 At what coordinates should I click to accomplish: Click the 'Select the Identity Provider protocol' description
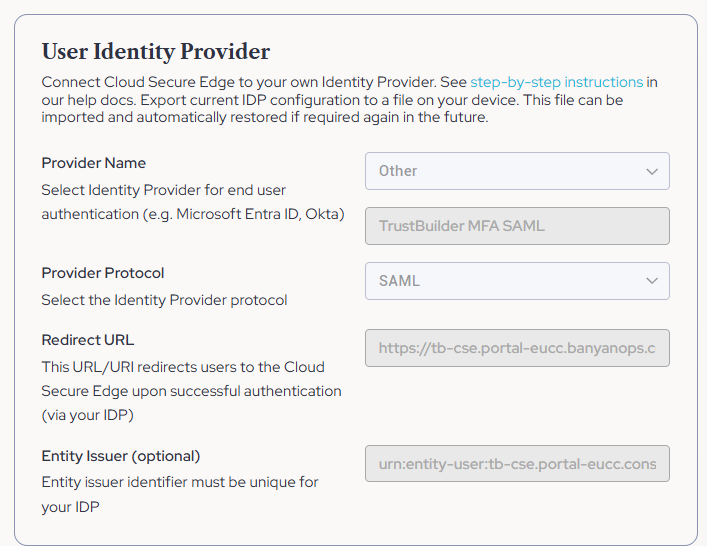point(164,300)
